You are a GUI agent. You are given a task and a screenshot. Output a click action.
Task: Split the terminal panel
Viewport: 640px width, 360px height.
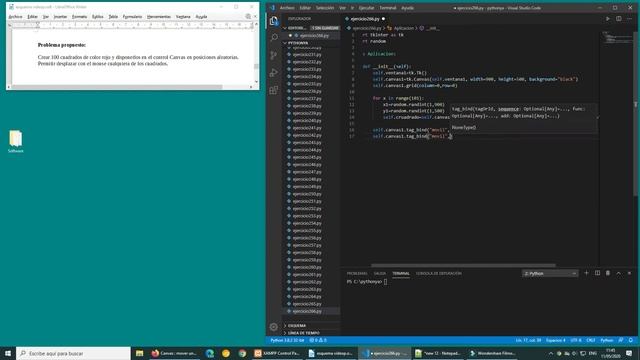tap(597, 273)
